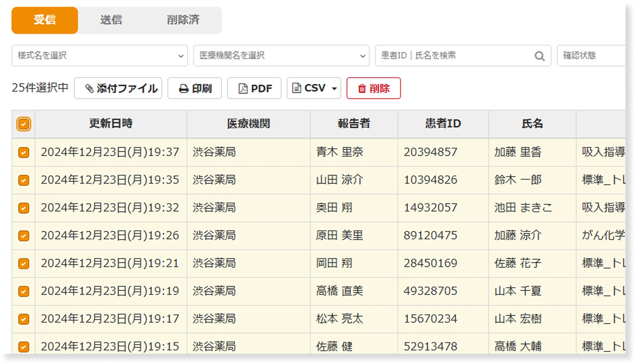The height and width of the screenshot is (364, 636).
Task: Uncheck the checkbox for patient 鈴木 一郎
Action: tap(24, 180)
